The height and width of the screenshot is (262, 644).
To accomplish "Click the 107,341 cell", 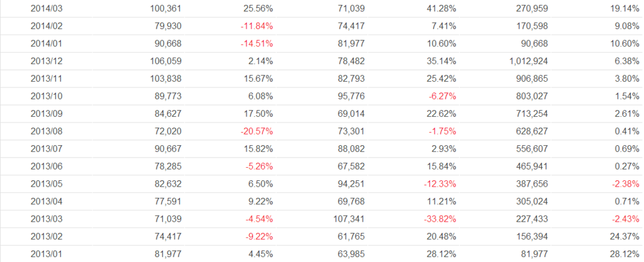I will pos(349,219).
